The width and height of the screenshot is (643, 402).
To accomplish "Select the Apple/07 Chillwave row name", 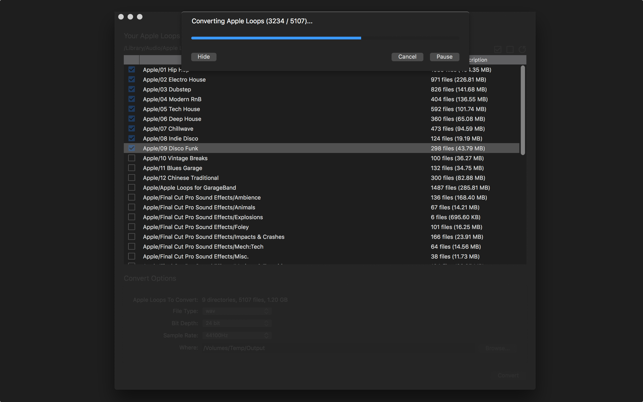I will pyautogui.click(x=168, y=129).
